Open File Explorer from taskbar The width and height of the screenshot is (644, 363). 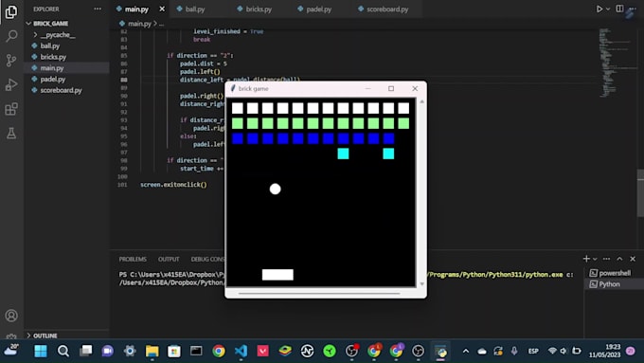[x=152, y=351]
